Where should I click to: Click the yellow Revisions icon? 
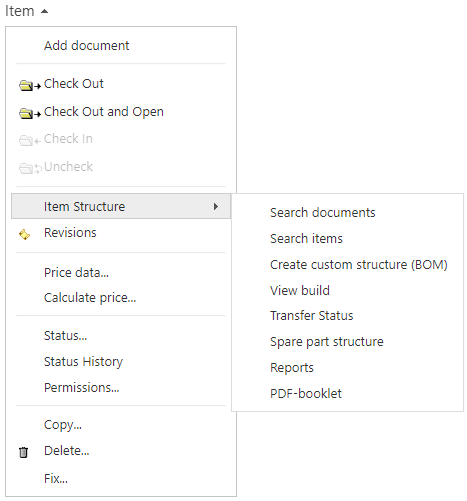click(25, 234)
